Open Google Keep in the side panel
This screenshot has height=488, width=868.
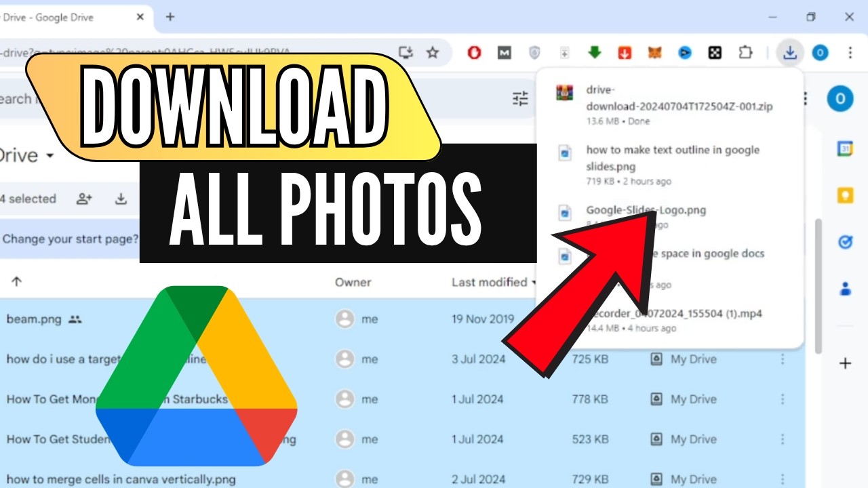point(845,195)
